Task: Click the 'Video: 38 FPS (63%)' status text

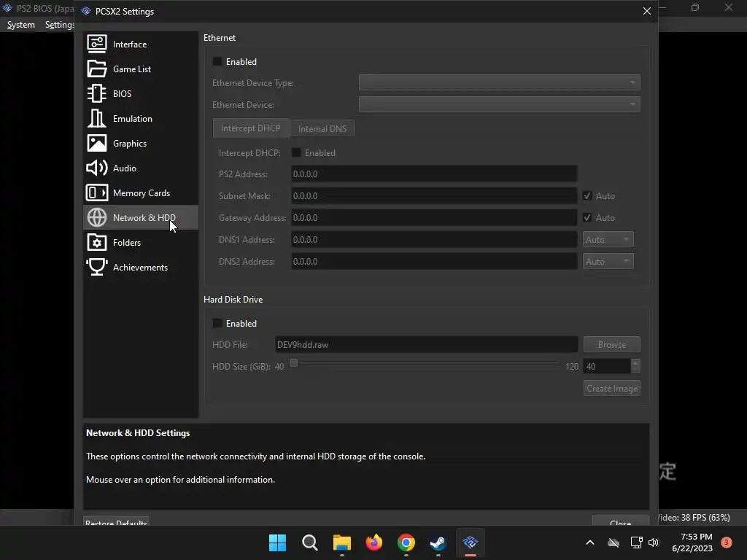Action: [694, 517]
